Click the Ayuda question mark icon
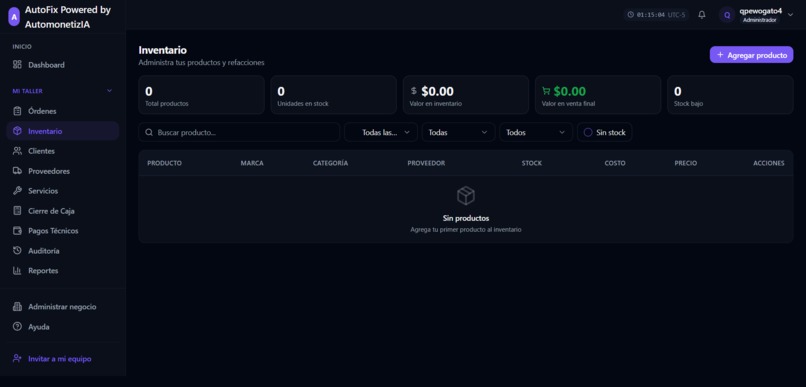The width and height of the screenshot is (806, 387). pyautogui.click(x=17, y=326)
